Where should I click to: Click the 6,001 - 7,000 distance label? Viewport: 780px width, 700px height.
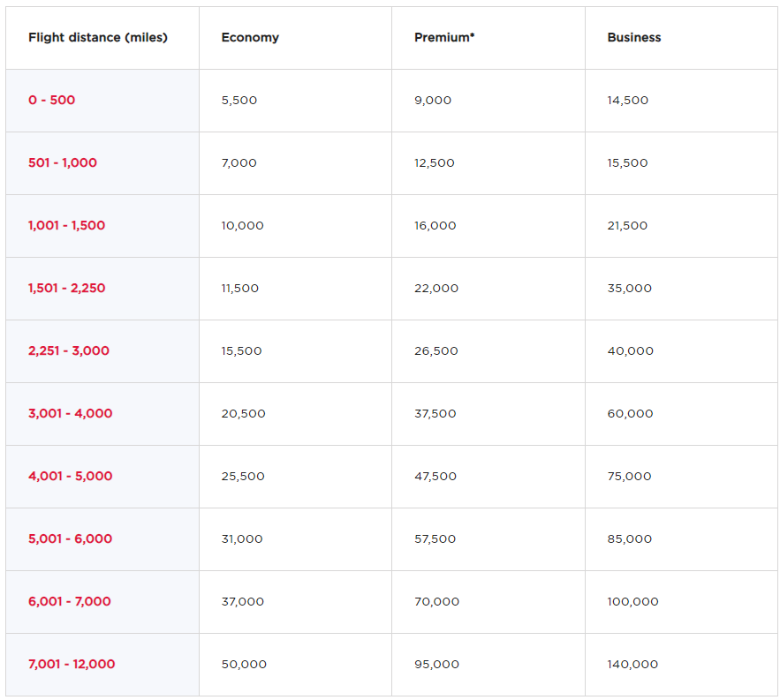click(x=70, y=602)
